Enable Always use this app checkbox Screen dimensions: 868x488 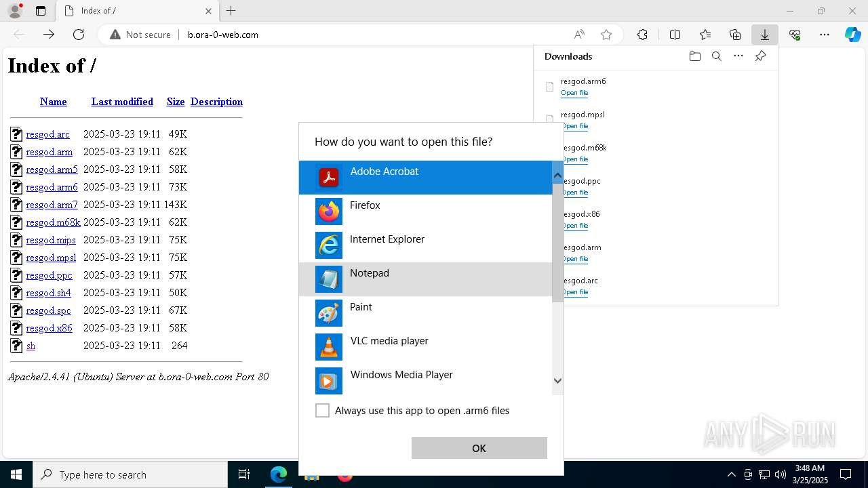click(x=322, y=410)
